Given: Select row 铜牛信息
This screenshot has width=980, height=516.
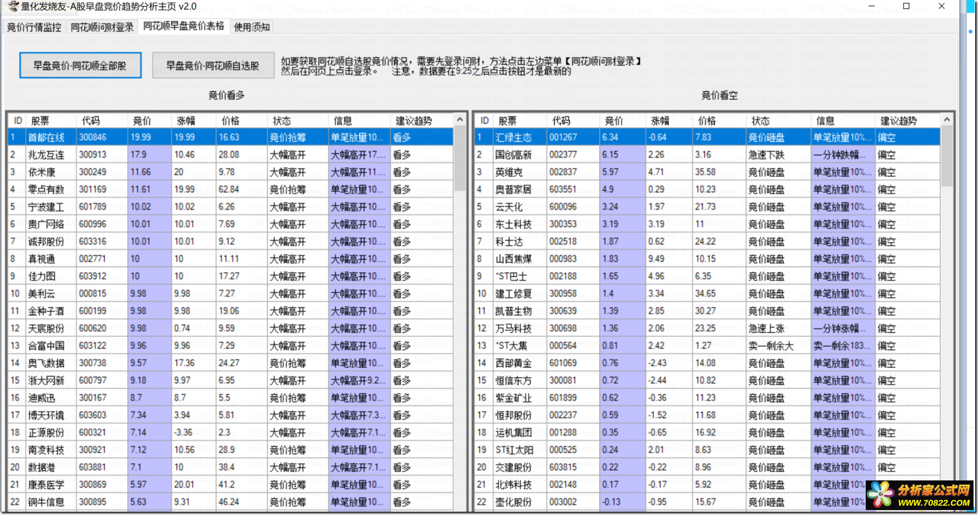Looking at the screenshot, I should [230, 502].
